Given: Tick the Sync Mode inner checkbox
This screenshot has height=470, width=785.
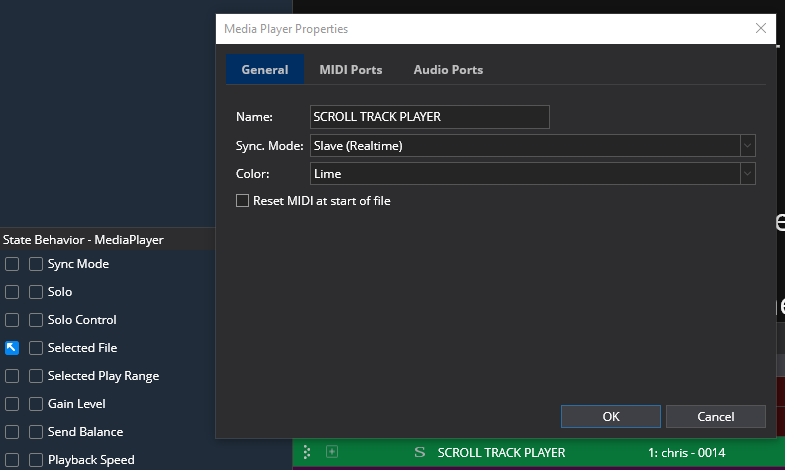Looking at the screenshot, I should 36,264.
